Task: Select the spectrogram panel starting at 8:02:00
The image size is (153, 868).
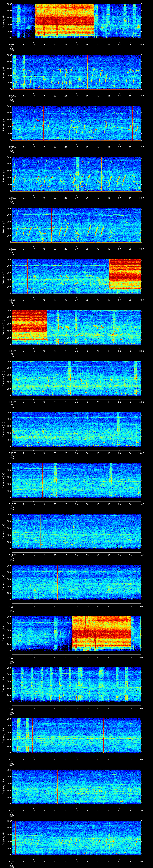Action: [x=77, y=72]
